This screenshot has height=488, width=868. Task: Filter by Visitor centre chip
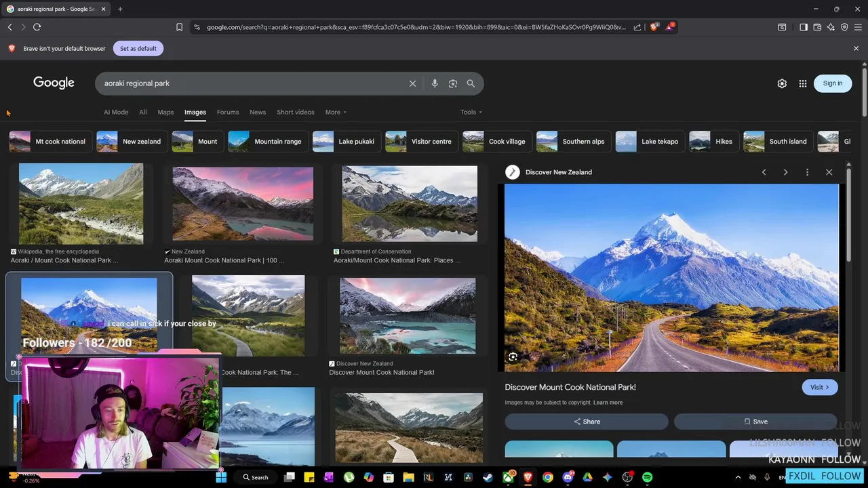(420, 142)
